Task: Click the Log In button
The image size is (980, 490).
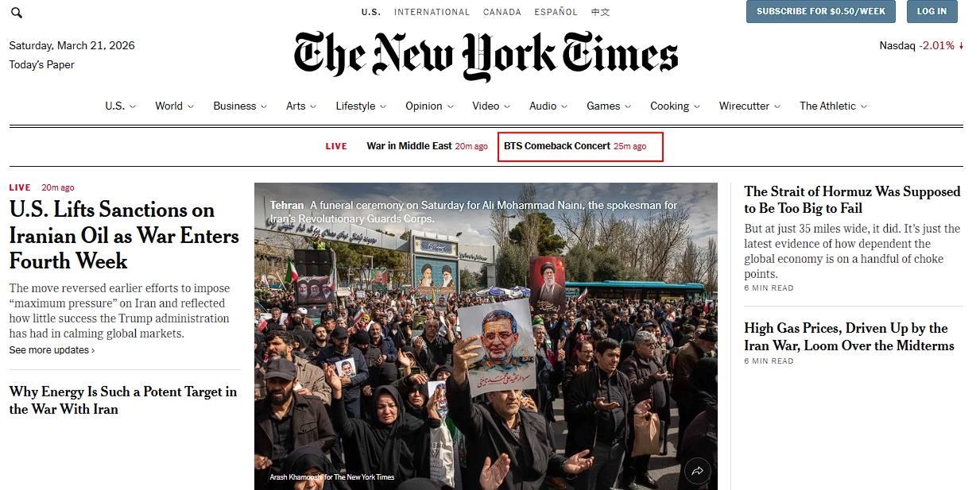Action: [932, 11]
